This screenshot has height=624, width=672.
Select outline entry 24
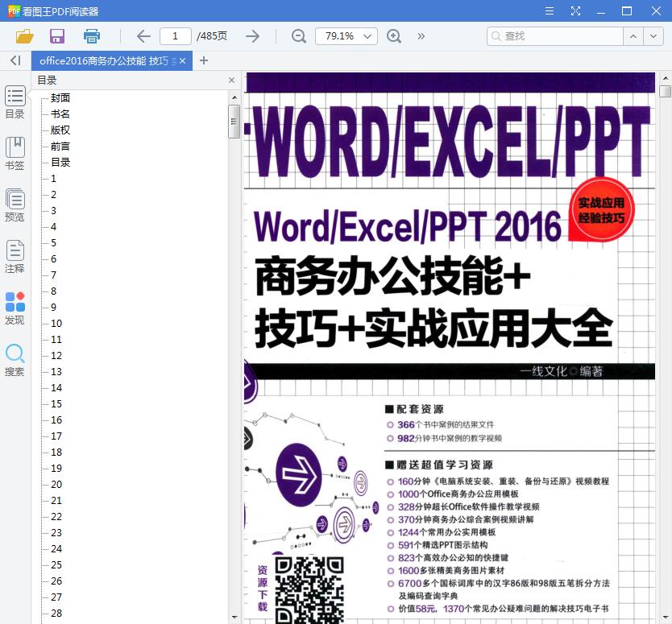(x=56, y=548)
